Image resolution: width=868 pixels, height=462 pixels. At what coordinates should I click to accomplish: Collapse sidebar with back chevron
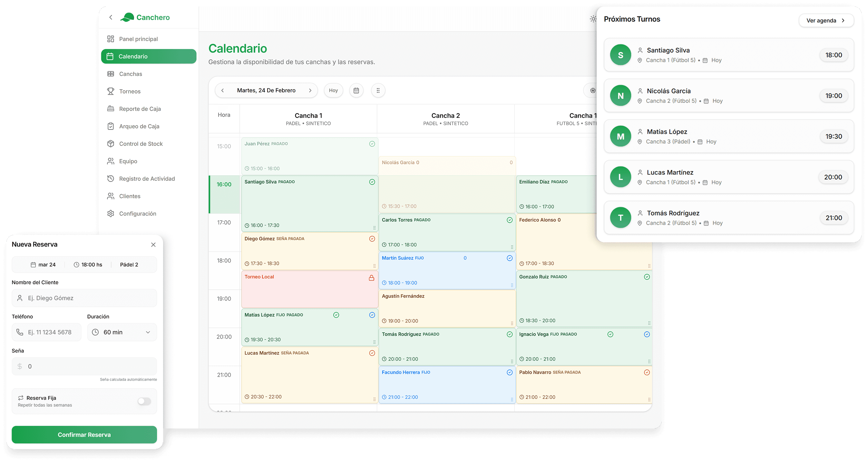(111, 17)
